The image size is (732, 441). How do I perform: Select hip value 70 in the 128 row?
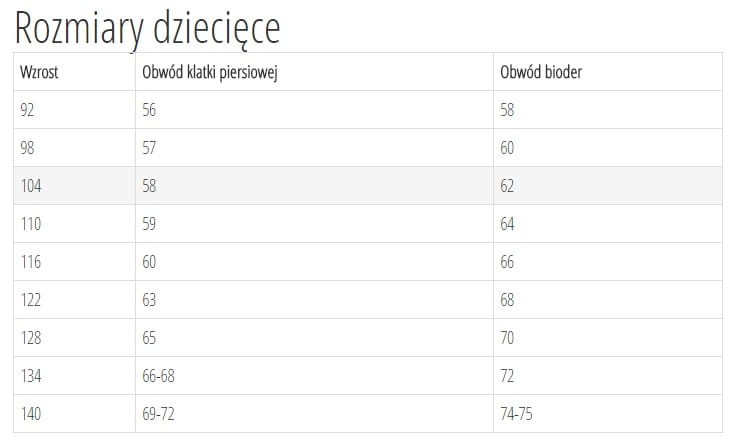507,338
